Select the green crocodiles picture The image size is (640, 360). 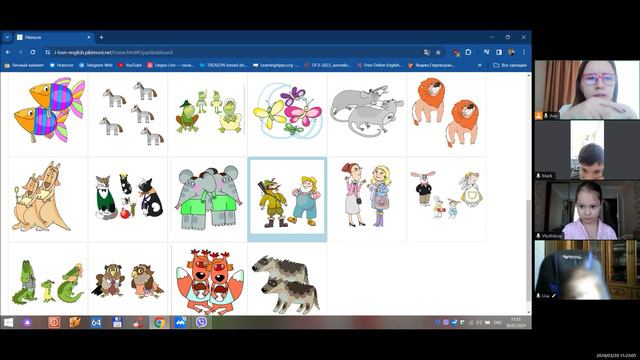(48, 282)
